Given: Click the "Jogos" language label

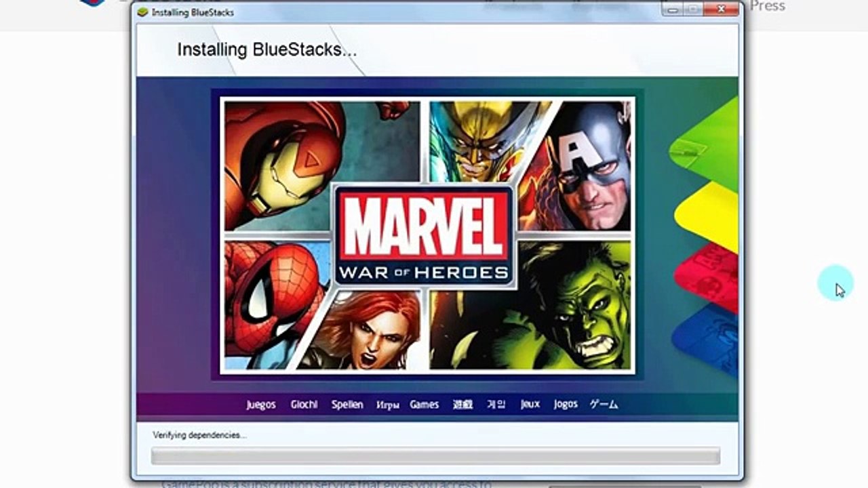Looking at the screenshot, I should (566, 404).
